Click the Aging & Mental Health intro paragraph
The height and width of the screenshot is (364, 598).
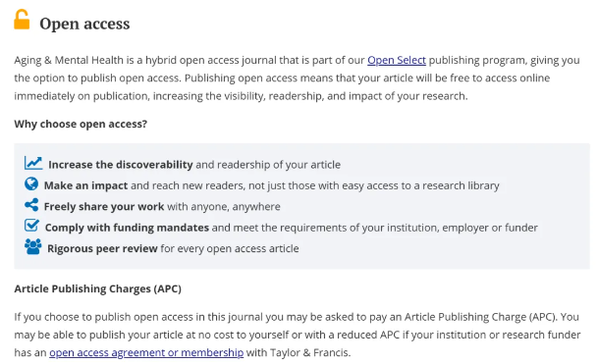coord(297,78)
